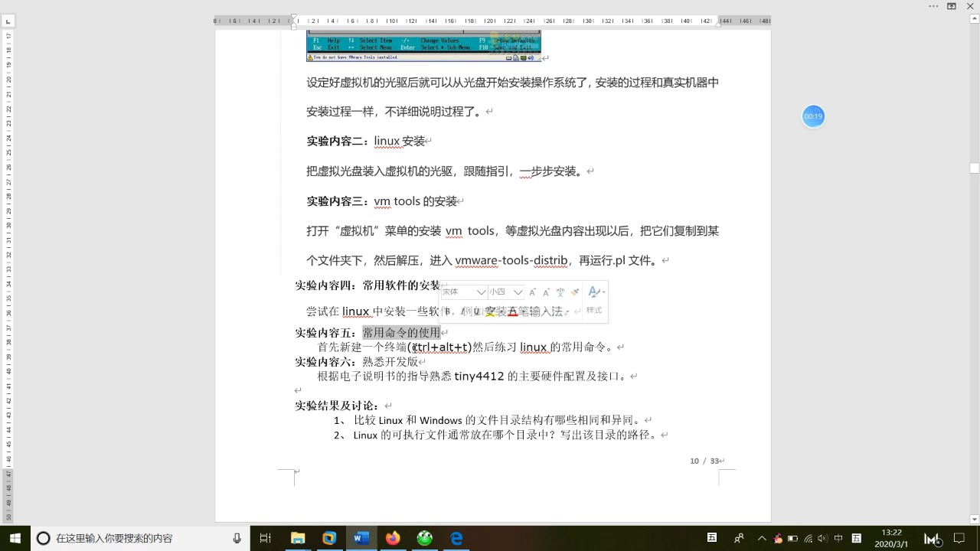The height and width of the screenshot is (551, 980).
Task: Click the blue 00:19 recording timer bubble
Action: point(813,116)
